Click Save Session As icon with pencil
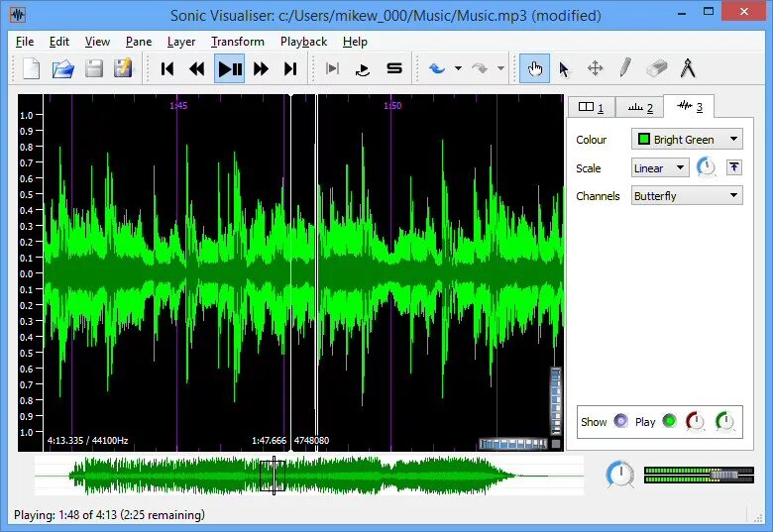 (x=123, y=68)
